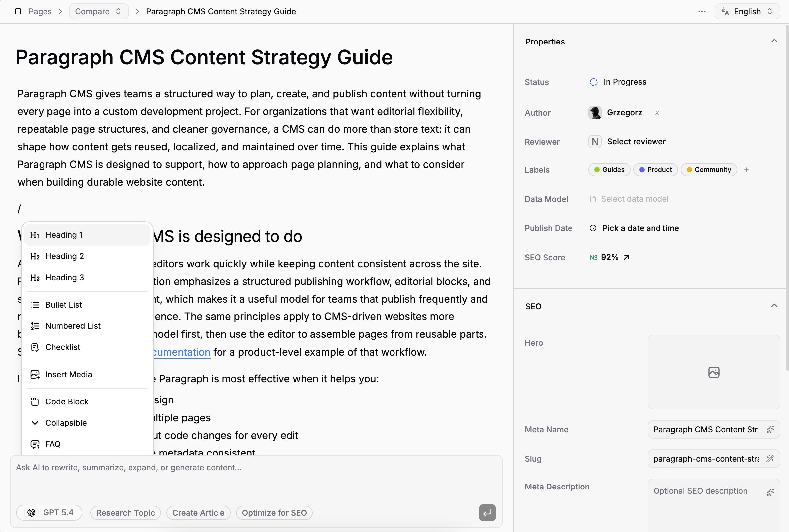Generate Meta Name with AI sparkle icon

pos(770,429)
